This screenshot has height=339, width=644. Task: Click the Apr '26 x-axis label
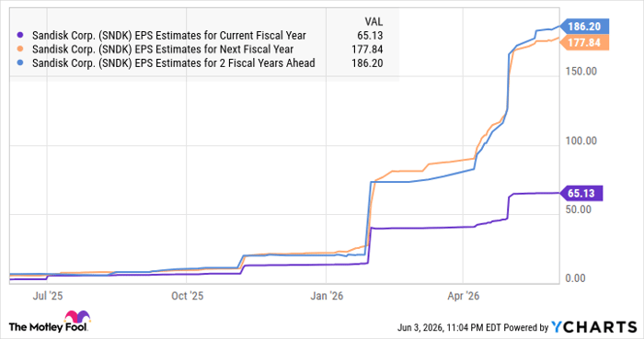tap(464, 296)
